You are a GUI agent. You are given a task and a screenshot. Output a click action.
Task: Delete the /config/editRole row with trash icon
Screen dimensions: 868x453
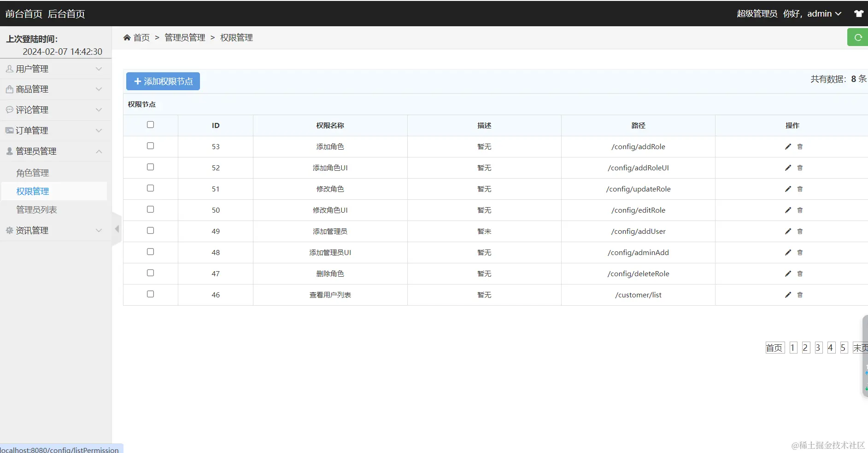(800, 210)
